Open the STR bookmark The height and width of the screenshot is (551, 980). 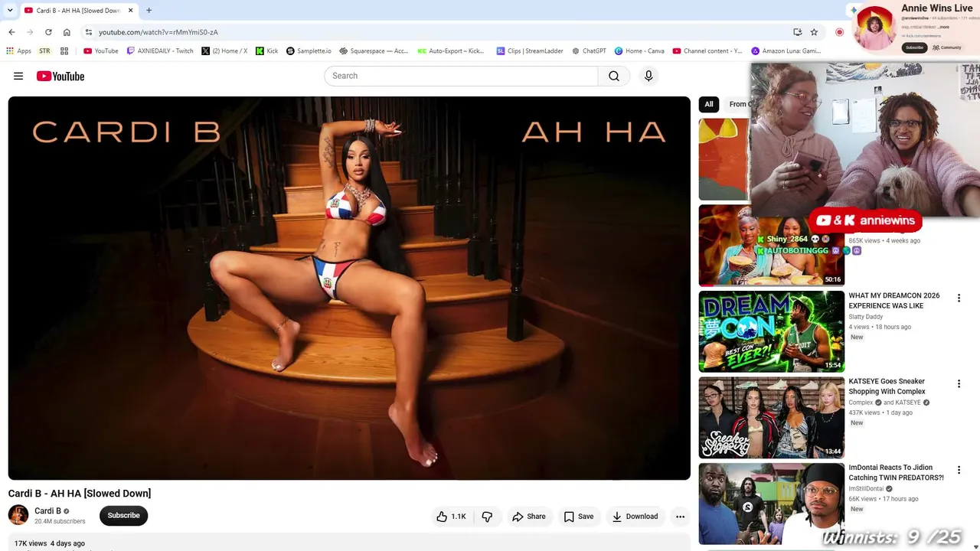coord(44,51)
